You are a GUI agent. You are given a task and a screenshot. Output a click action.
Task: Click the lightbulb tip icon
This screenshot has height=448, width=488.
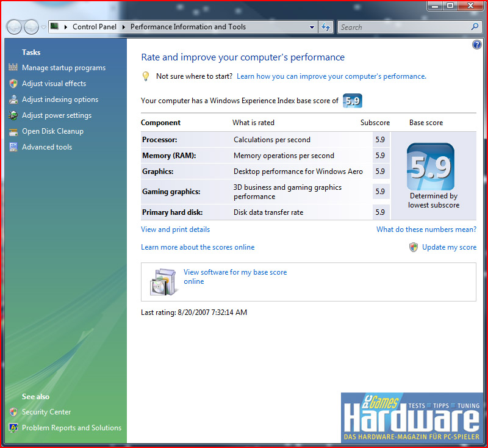(146, 76)
